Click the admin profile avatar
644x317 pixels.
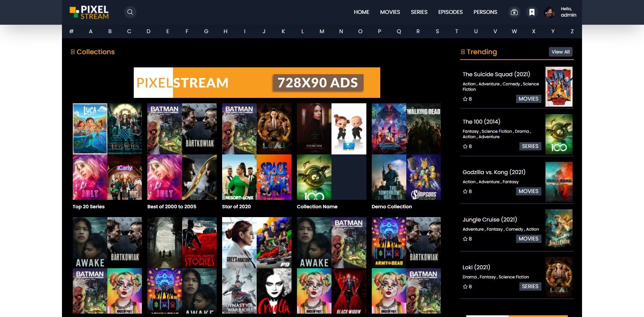point(550,12)
